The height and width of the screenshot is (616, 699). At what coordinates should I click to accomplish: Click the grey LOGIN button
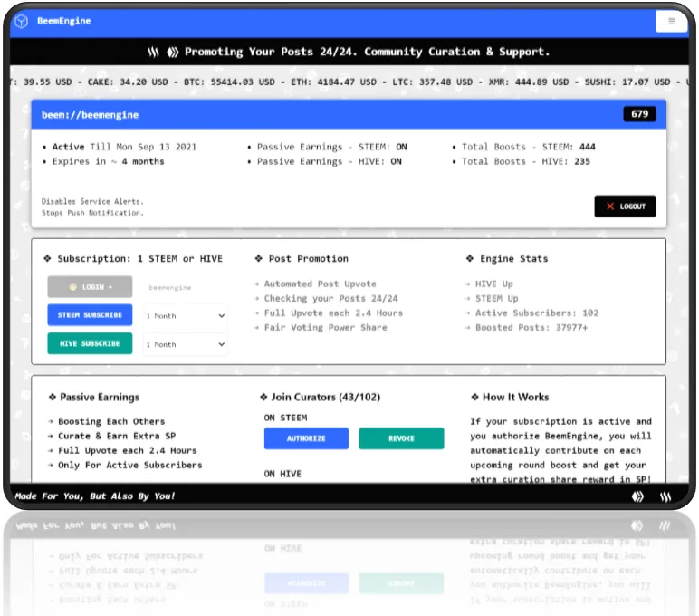[90, 287]
